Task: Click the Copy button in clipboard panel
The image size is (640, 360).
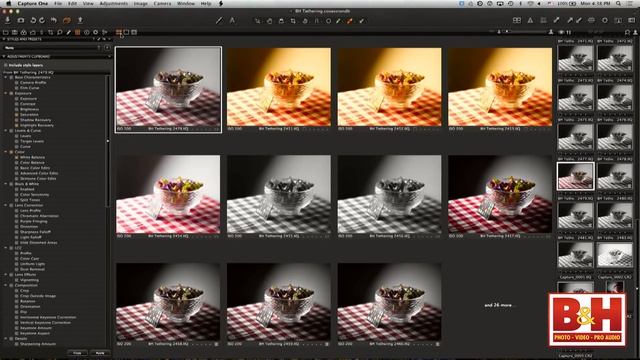Action: (77, 353)
